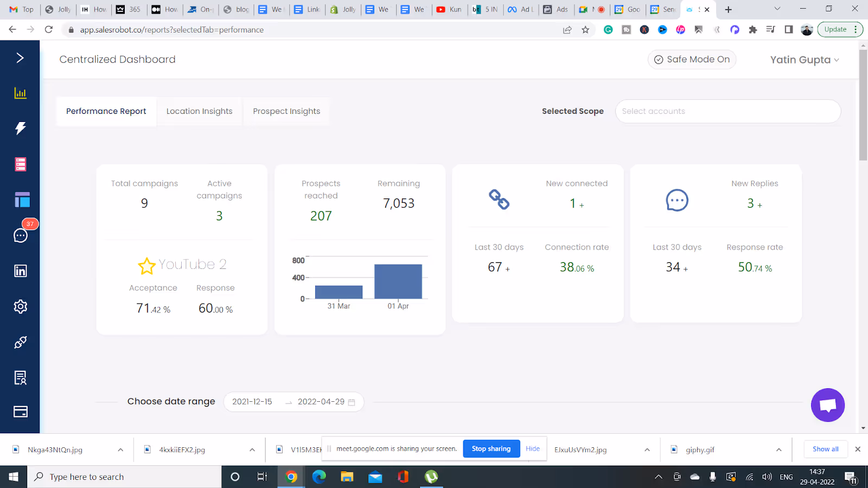The width and height of the screenshot is (868, 488).
Task: Open the lightning bolt campaigns icon
Action: click(20, 129)
